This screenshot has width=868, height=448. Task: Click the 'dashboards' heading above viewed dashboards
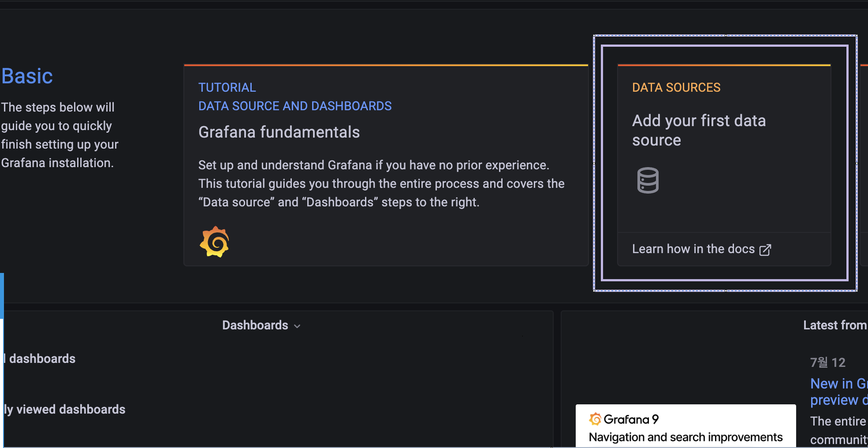42,359
